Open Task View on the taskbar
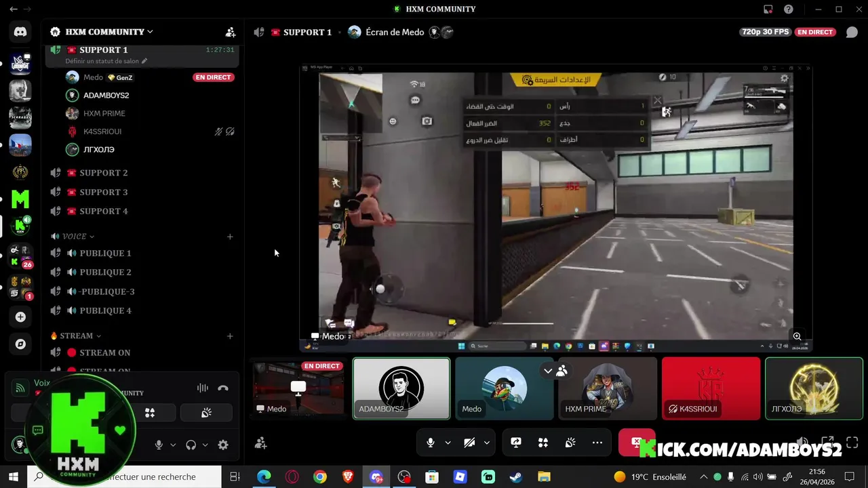868x488 pixels. tap(235, 477)
